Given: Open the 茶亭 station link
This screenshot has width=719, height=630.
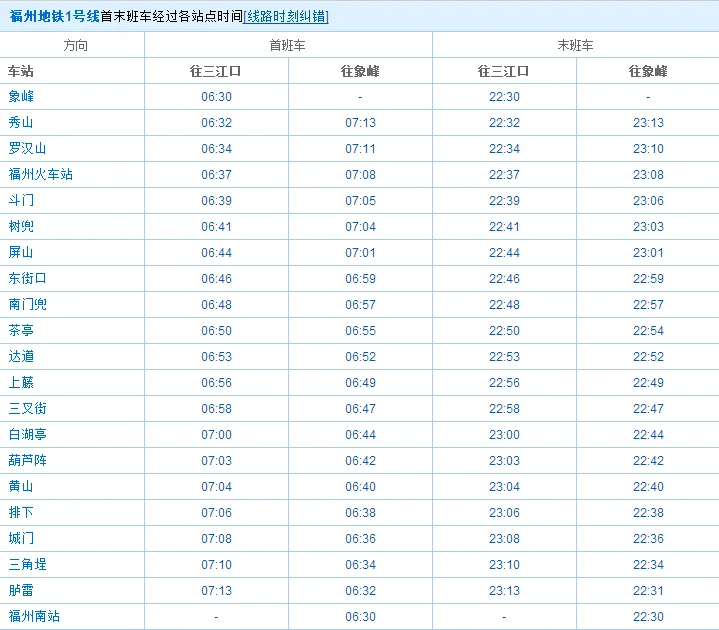Looking at the screenshot, I should tap(21, 331).
